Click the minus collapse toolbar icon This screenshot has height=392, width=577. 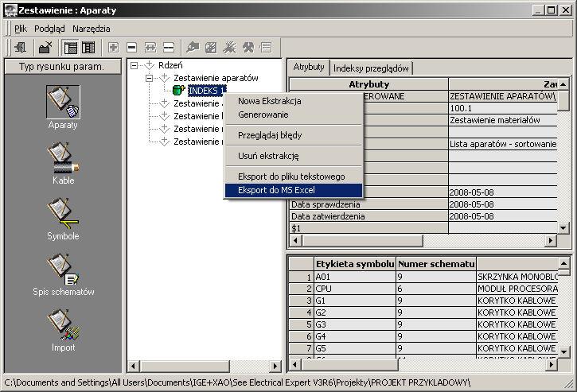tap(132, 48)
